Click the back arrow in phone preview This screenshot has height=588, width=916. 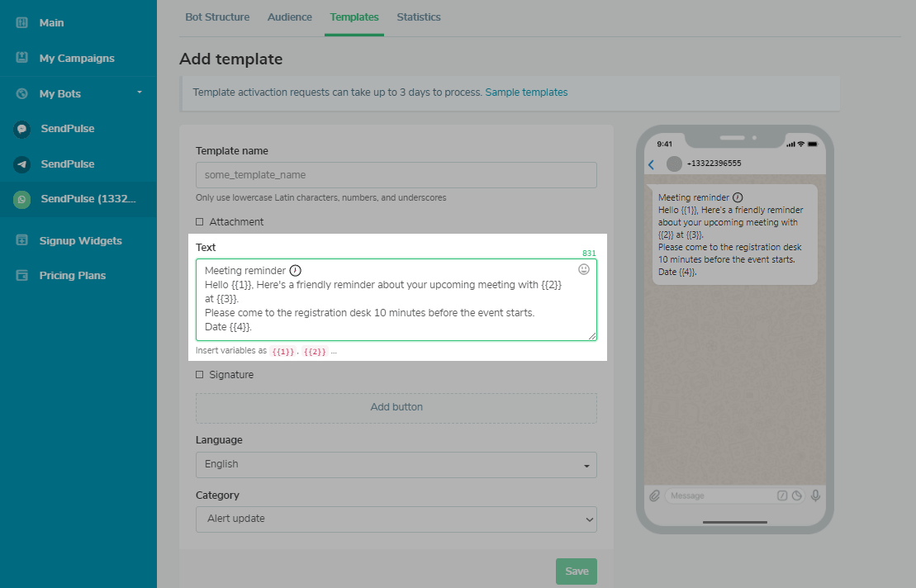(651, 164)
